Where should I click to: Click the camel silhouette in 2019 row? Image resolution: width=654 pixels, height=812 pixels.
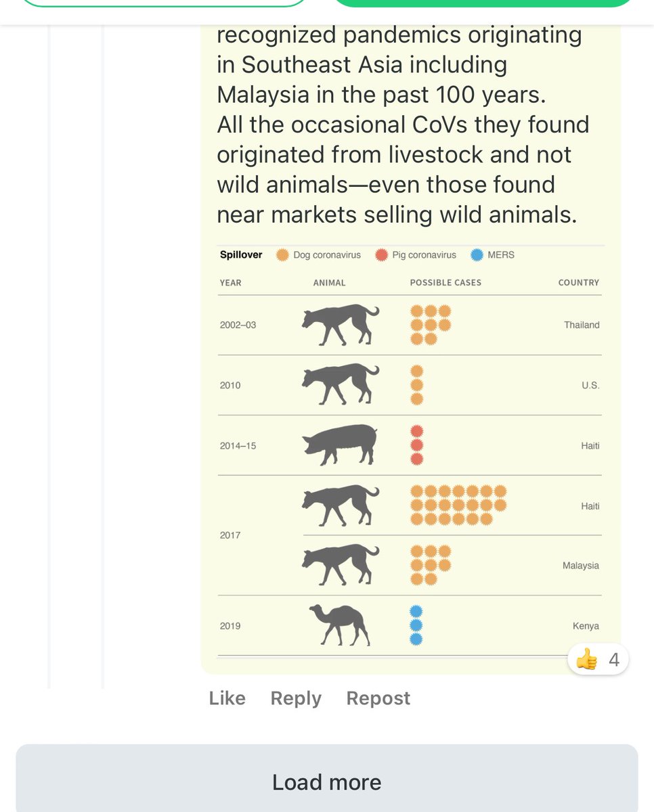pyautogui.click(x=340, y=625)
